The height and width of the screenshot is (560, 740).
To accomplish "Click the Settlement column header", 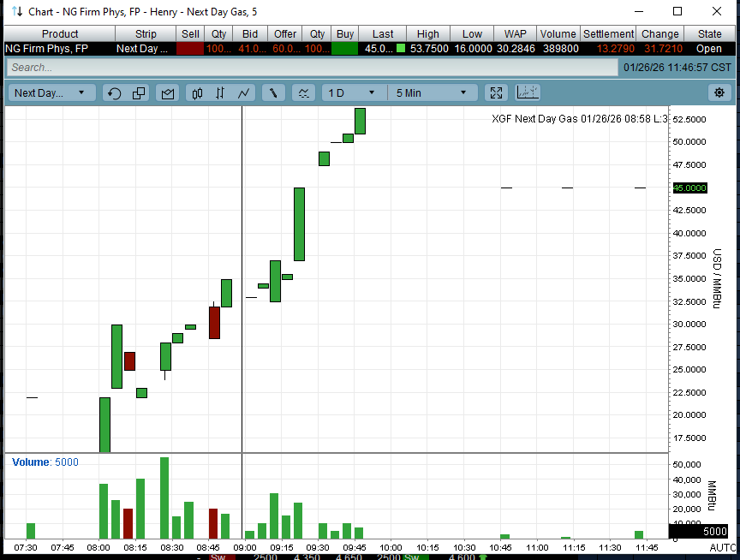I will tap(608, 34).
